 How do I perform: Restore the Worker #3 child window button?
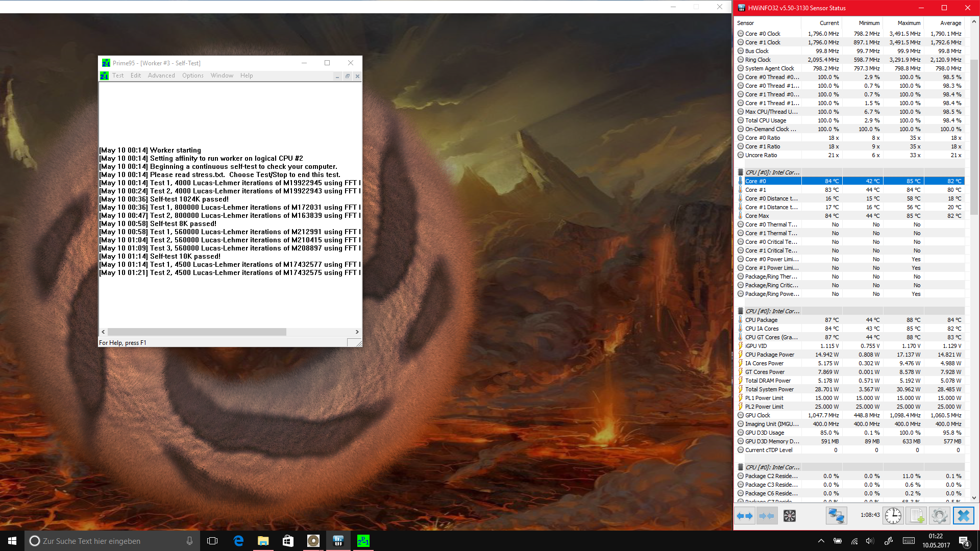[x=347, y=76]
